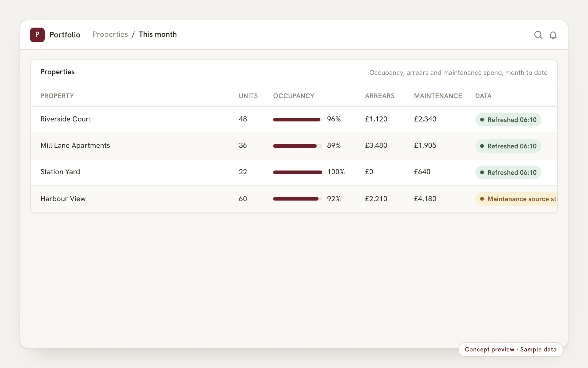Viewport: 588px width, 368px height.
Task: Click the 96% occupancy value
Action: point(334,119)
